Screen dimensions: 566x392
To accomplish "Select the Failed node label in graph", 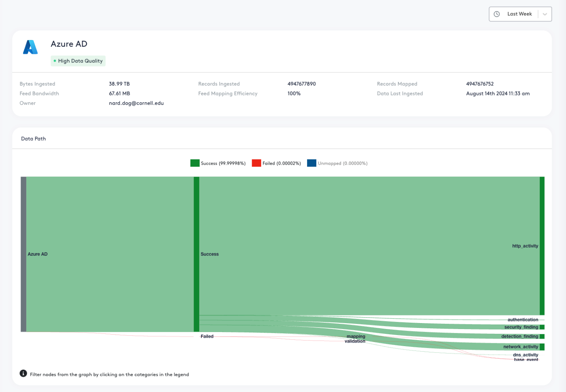I will [x=207, y=337].
